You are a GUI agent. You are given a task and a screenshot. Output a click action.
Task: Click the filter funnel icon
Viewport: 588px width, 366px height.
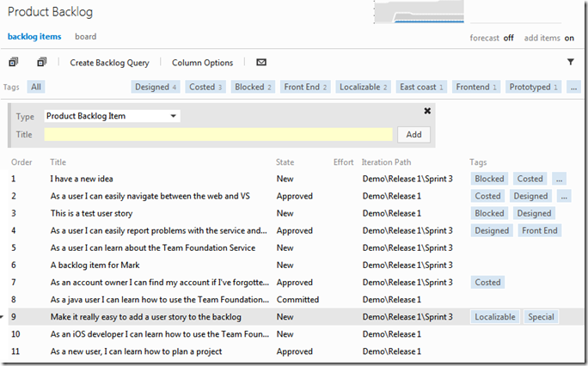[570, 62]
